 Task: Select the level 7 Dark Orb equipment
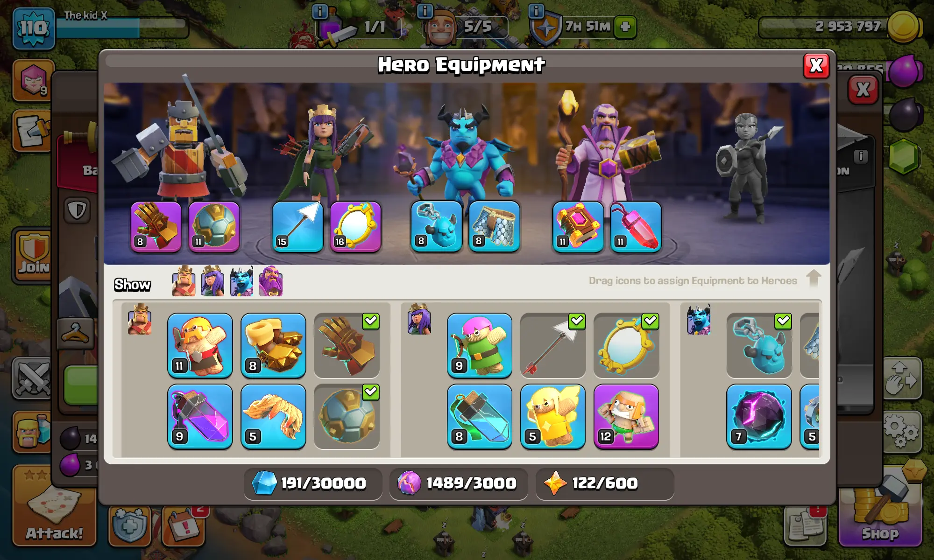[x=759, y=417]
